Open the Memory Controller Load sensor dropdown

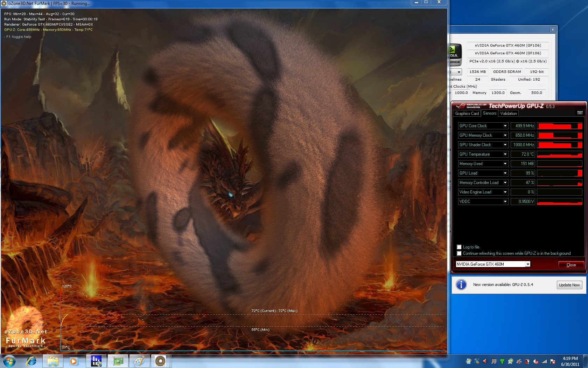pyautogui.click(x=505, y=182)
